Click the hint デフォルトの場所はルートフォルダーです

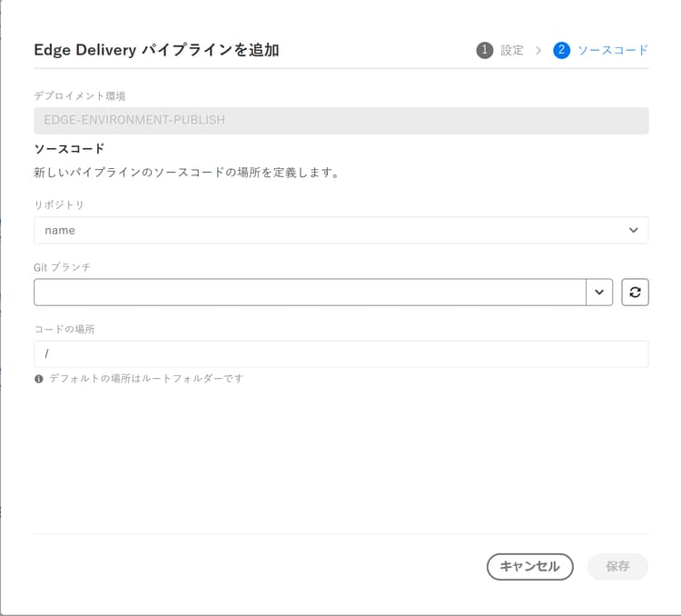coord(146,379)
